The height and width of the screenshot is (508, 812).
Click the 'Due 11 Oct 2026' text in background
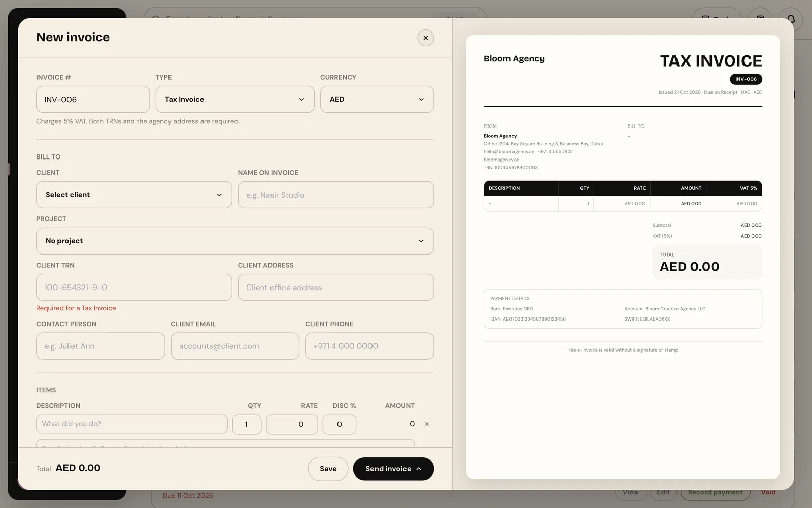[188, 495]
